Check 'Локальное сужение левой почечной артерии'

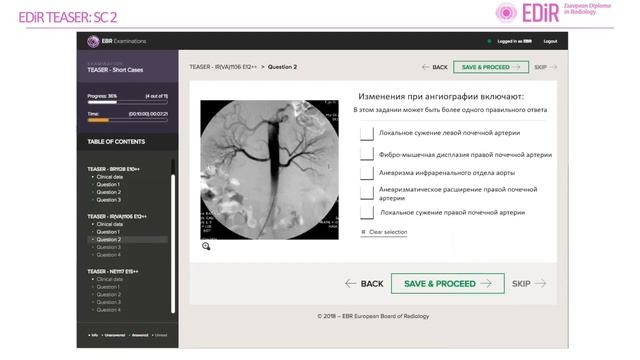point(367,133)
